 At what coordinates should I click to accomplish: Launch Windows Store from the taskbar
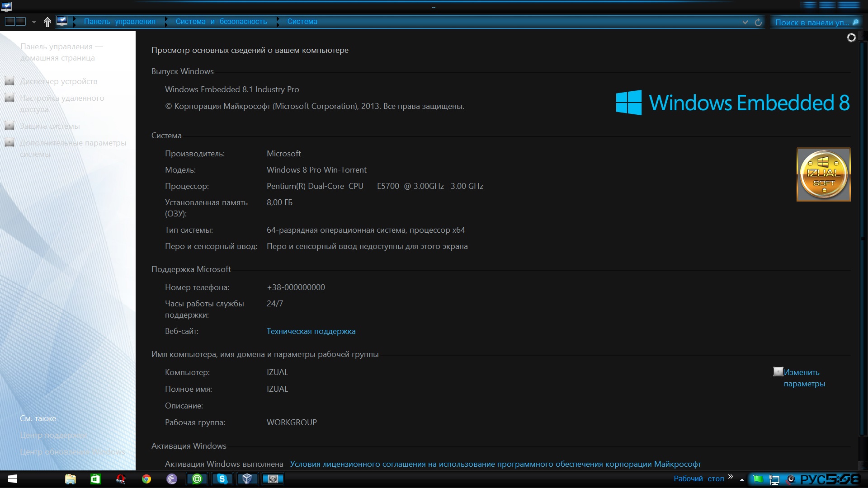(x=95, y=479)
